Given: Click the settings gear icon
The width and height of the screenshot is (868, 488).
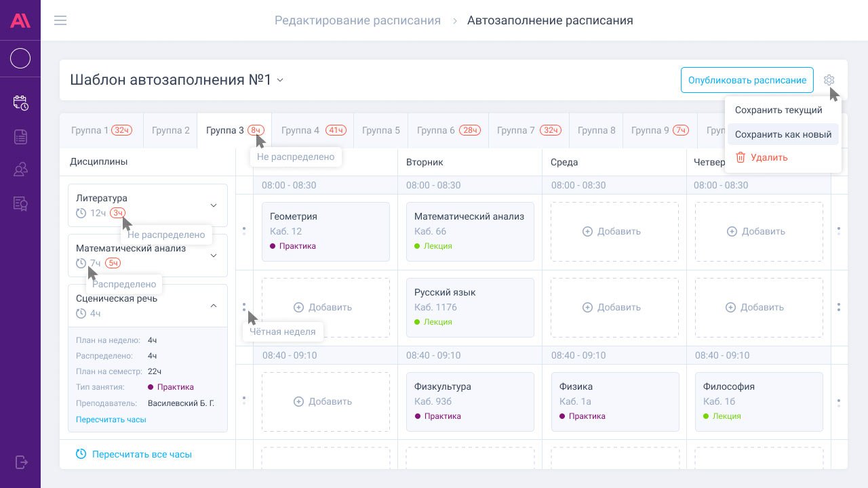Looking at the screenshot, I should (x=829, y=80).
